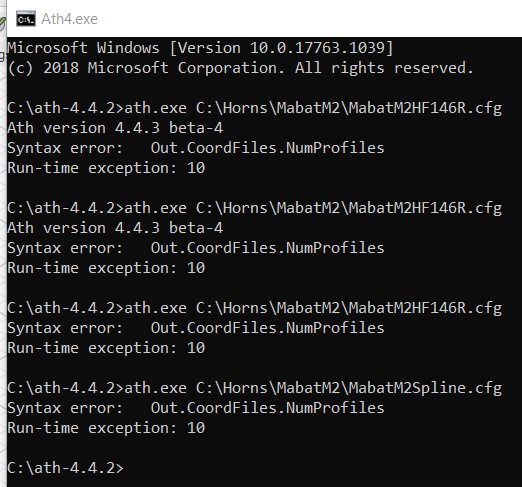The height and width of the screenshot is (487, 522).
Task: Click the second ath.exe MabatM2HF146R.cfg command line
Action: tap(255, 208)
